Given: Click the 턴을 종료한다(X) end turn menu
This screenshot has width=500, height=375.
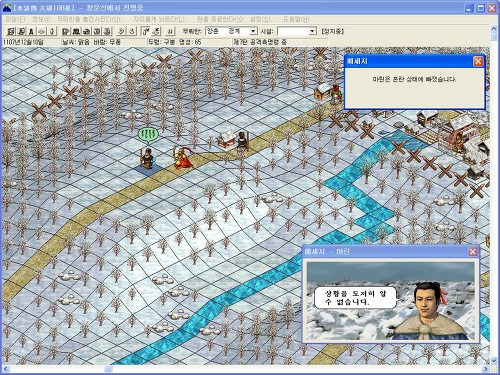Looking at the screenshot, I should [x=220, y=19].
